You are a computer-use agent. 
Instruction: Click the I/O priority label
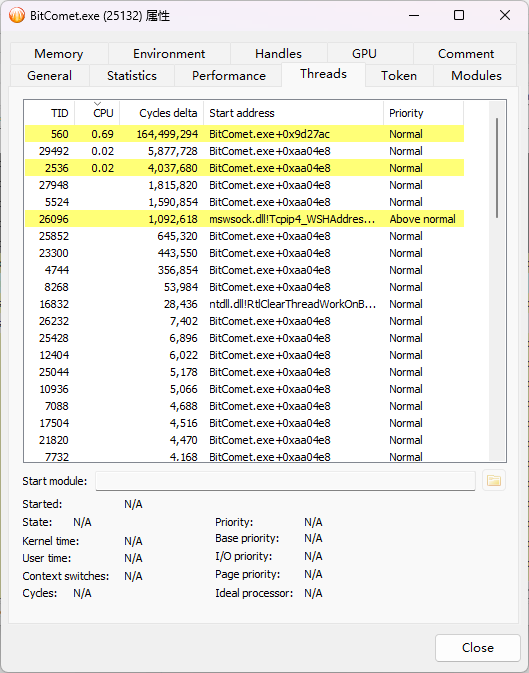tap(244, 556)
